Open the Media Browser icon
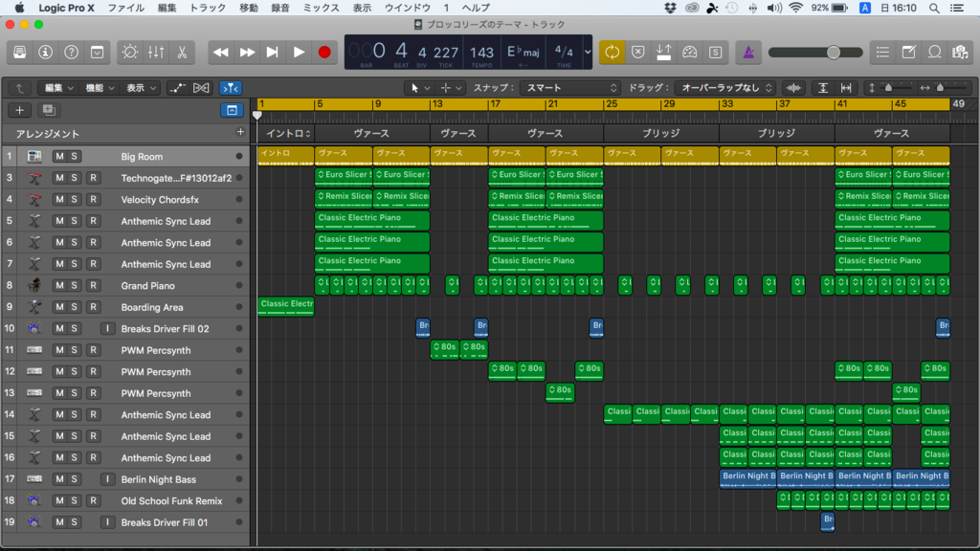 coord(961,53)
